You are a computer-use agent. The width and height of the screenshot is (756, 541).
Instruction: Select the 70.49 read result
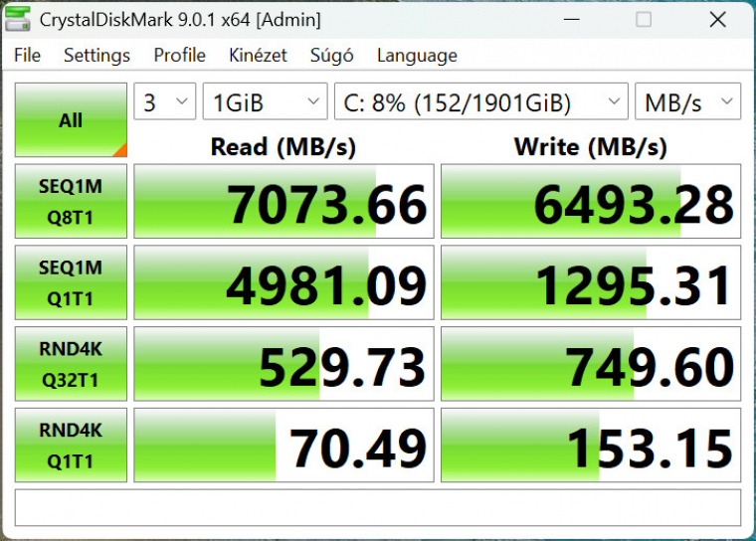283,446
